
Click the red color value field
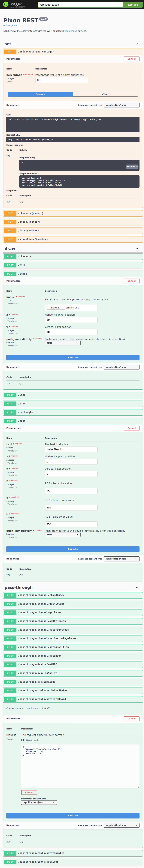71,491
